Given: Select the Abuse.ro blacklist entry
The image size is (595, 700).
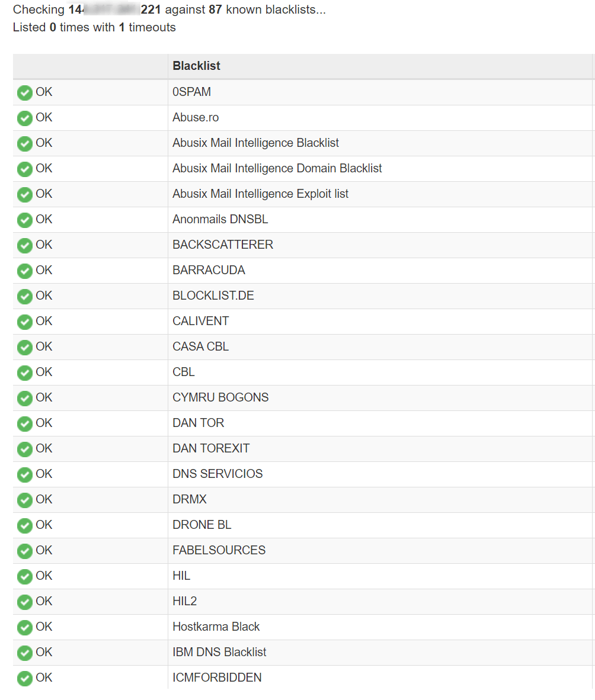Looking at the screenshot, I should [196, 117].
